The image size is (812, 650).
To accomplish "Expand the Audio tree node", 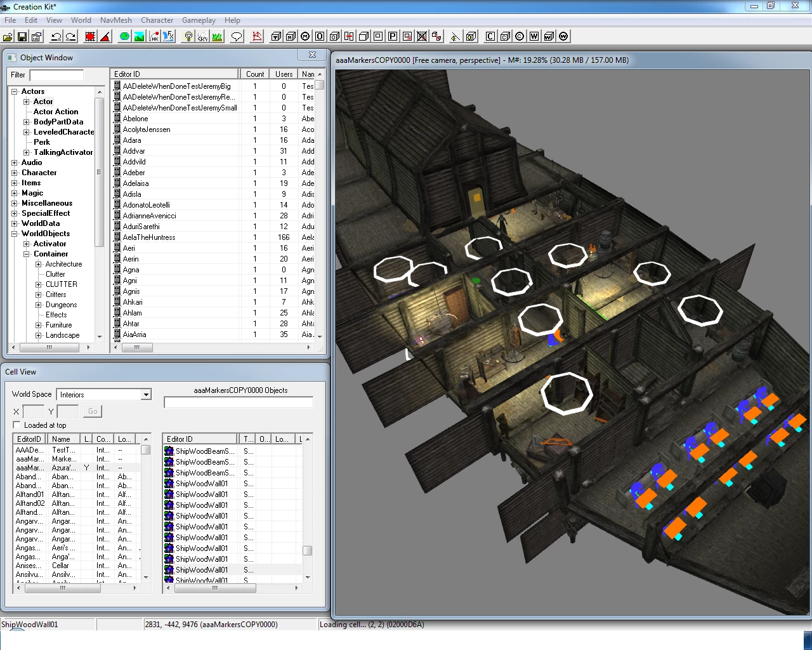I will 15,162.
